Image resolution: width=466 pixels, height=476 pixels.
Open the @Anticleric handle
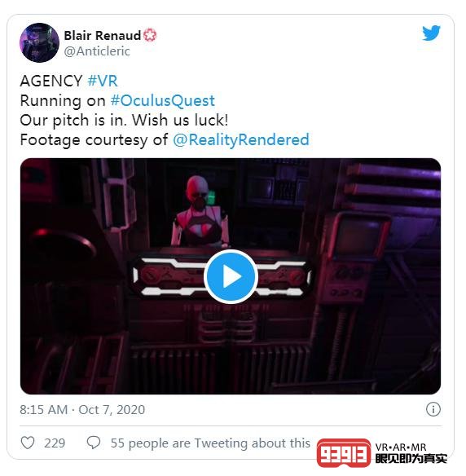tap(97, 51)
